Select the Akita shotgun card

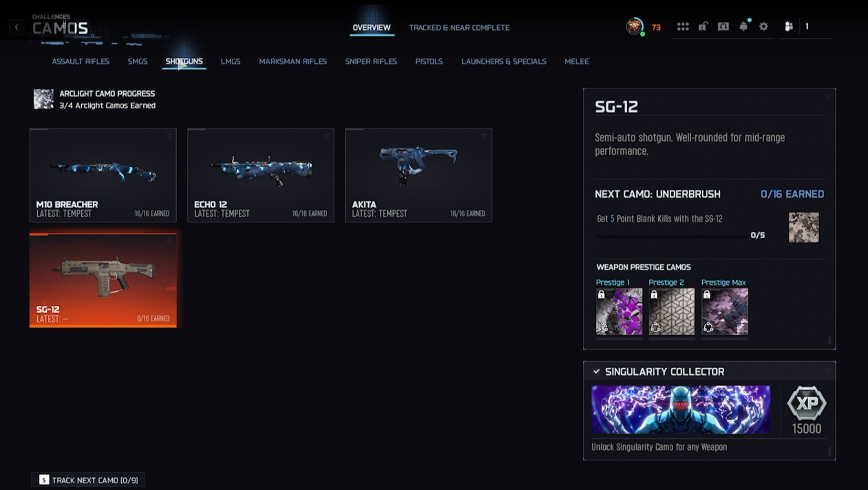419,175
